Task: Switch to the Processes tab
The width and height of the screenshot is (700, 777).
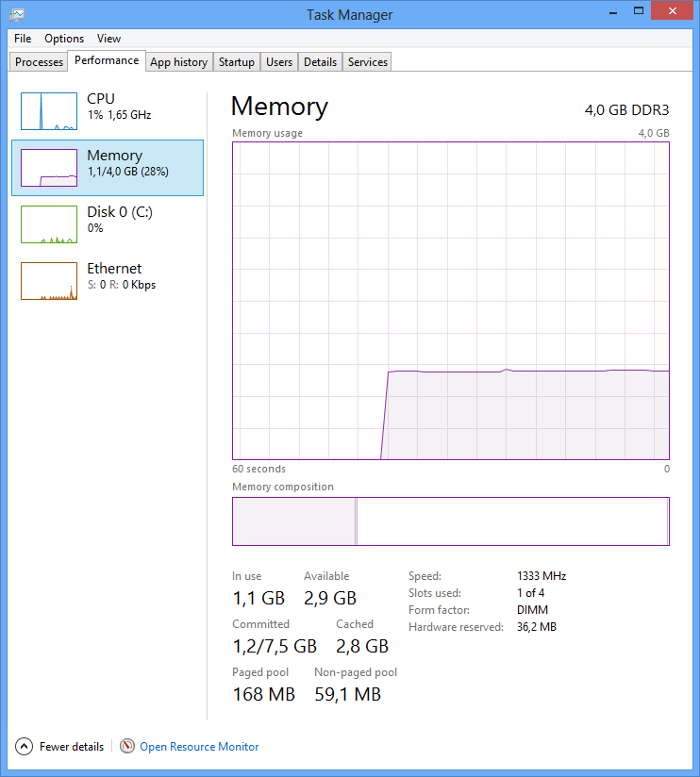Action: (39, 62)
